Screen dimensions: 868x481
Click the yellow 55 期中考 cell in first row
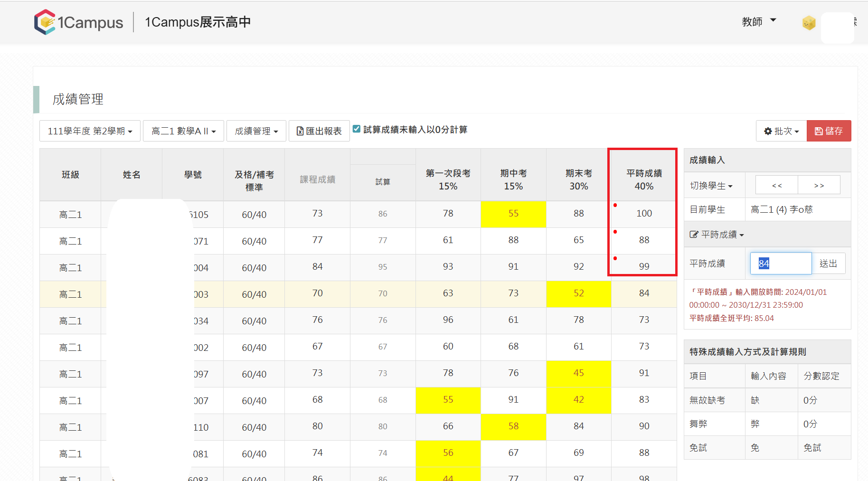point(513,214)
